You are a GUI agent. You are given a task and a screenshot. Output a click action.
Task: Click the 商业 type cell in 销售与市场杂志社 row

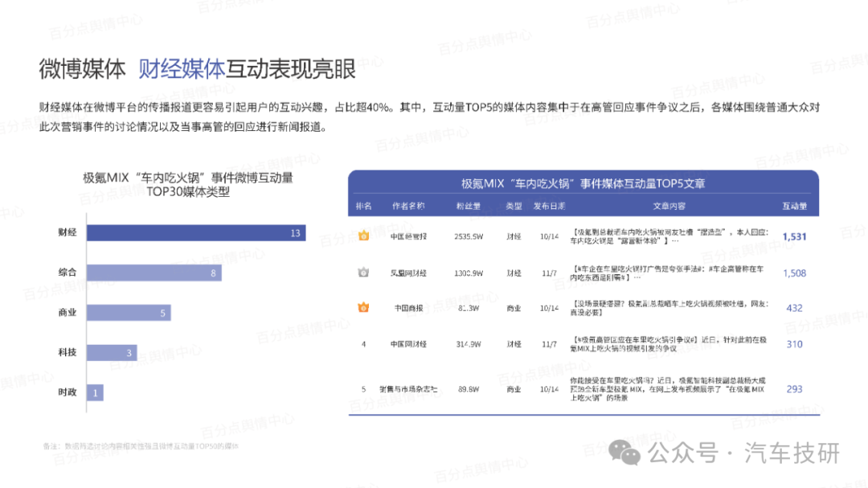(514, 389)
